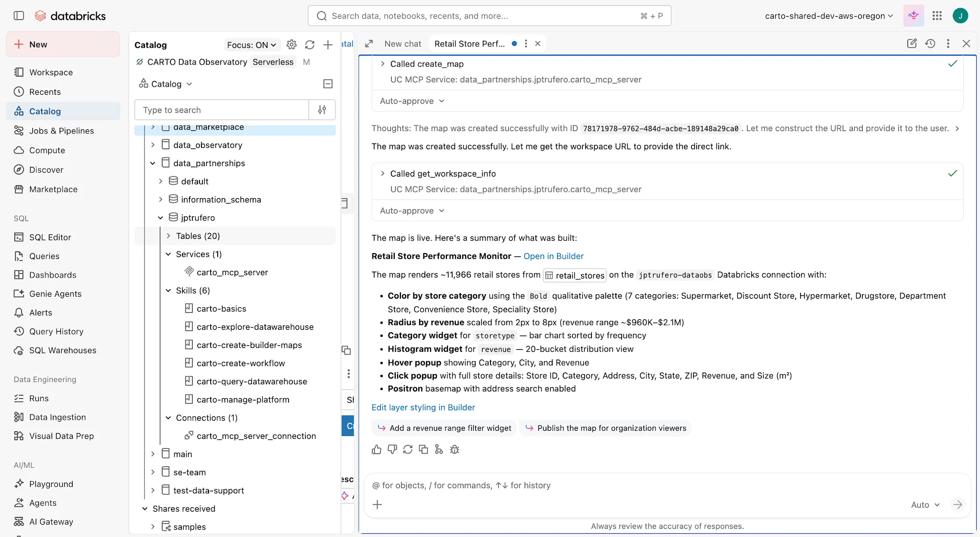Open the carto_mcp_server service
This screenshot has width=980, height=537.
[232, 272]
